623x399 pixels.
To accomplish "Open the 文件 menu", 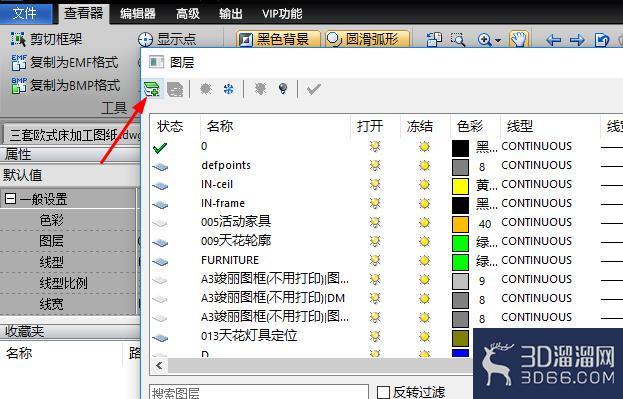I will [25, 14].
